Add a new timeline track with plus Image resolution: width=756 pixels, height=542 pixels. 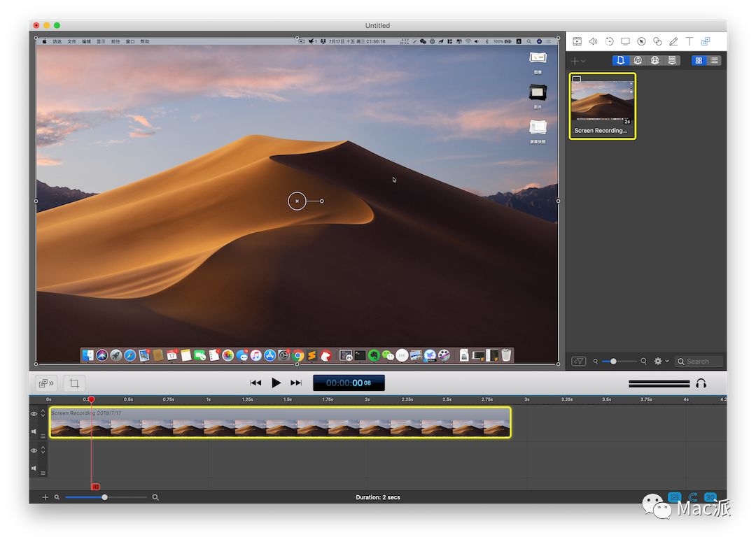coord(45,497)
